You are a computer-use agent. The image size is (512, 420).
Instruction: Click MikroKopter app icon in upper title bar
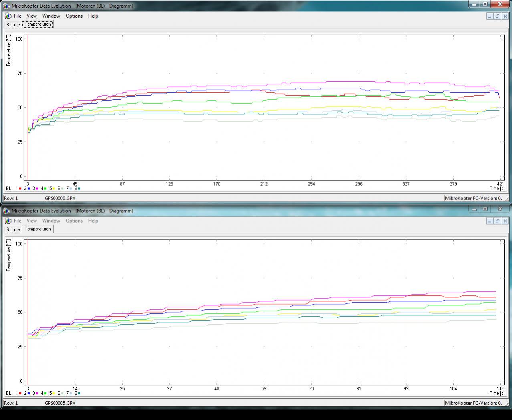7,6
